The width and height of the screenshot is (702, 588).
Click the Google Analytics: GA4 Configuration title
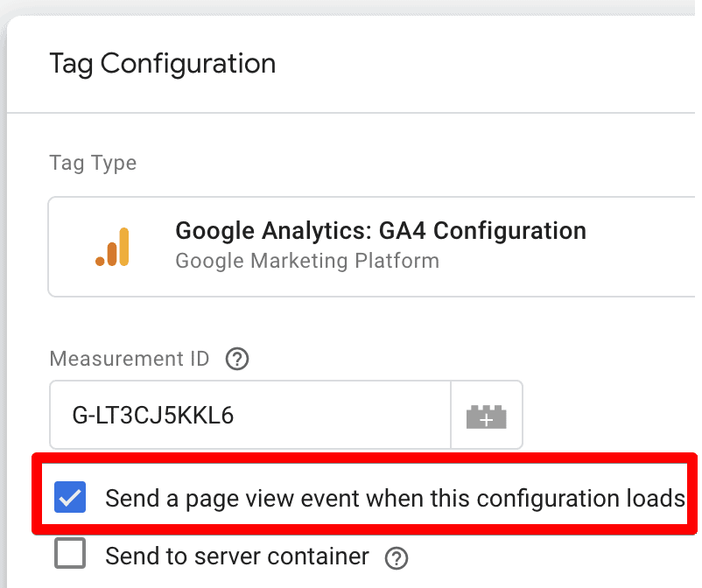380,230
